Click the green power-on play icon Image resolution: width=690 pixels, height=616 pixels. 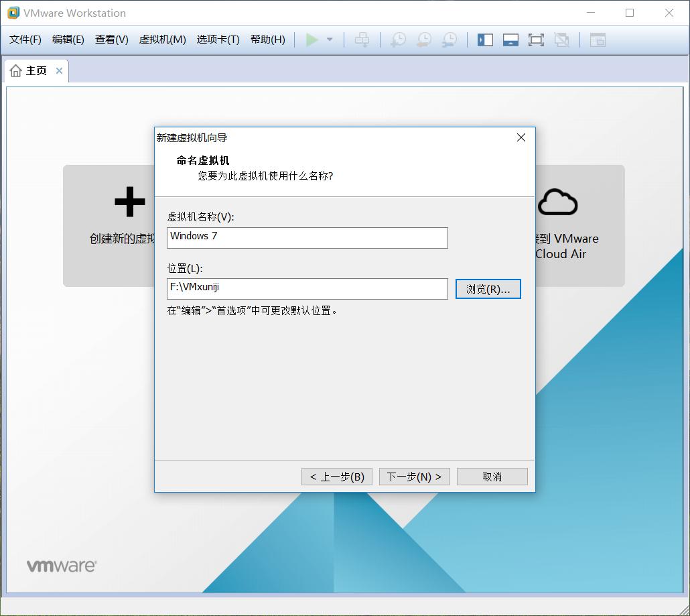click(x=312, y=40)
